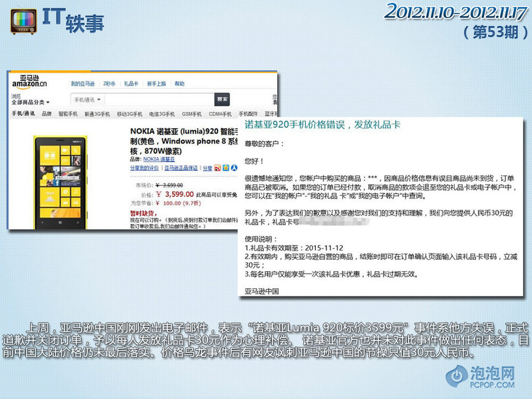Click the yellow Lumia 920 product image
The image size is (532, 399).
[x=61, y=182]
